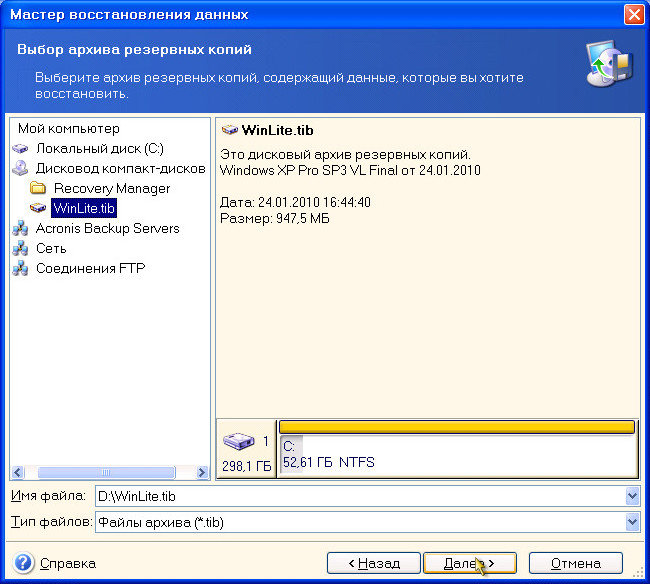650x584 pixels.
Task: Click the Далее button
Action: tap(470, 563)
